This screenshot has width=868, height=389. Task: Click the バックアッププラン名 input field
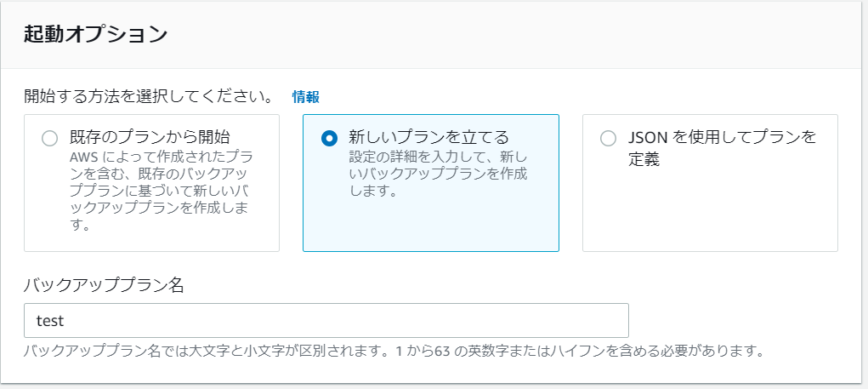point(326,320)
